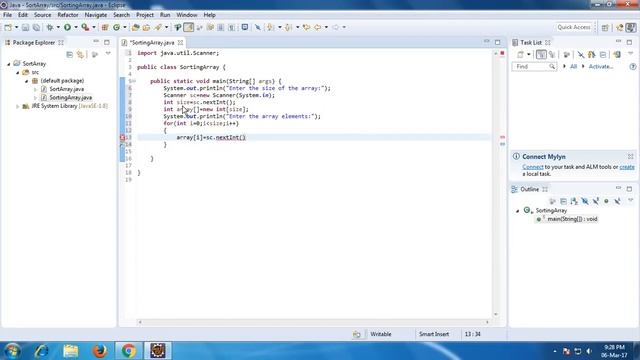Click the All filter link in Task List
The height and width of the screenshot is (360, 640).
click(x=573, y=67)
